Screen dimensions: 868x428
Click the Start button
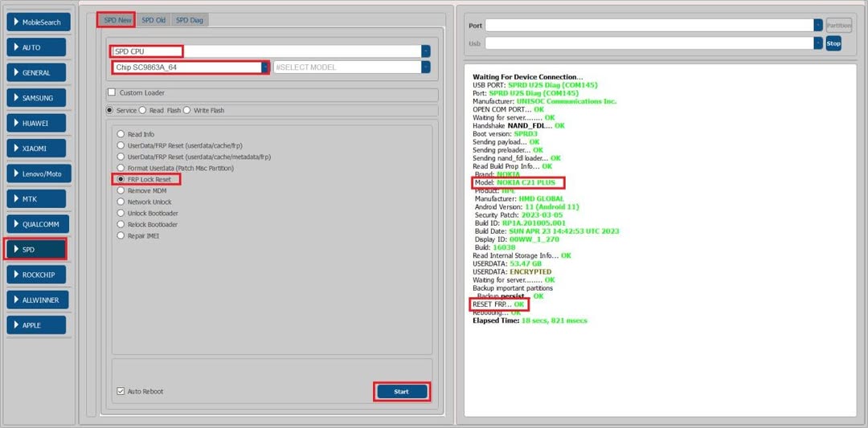pyautogui.click(x=402, y=392)
